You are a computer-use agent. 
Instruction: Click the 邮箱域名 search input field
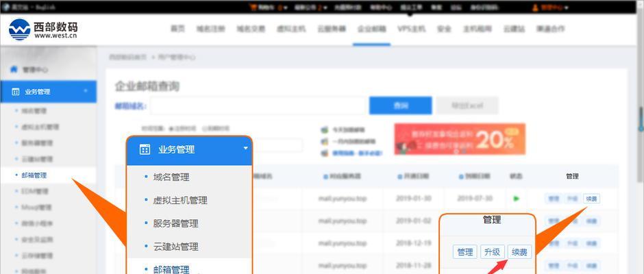[x=258, y=105]
